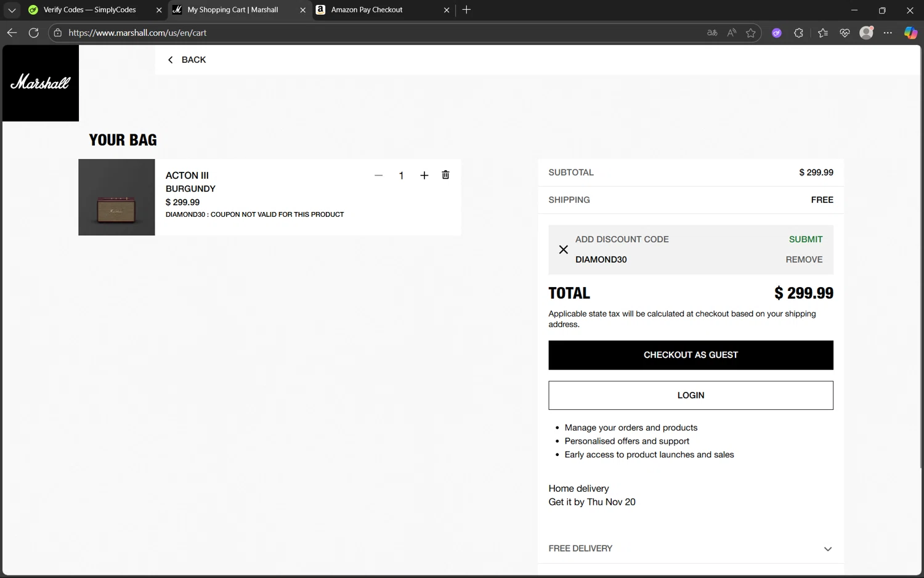Open browser extensions puzzle icon
924x578 pixels.
click(798, 33)
